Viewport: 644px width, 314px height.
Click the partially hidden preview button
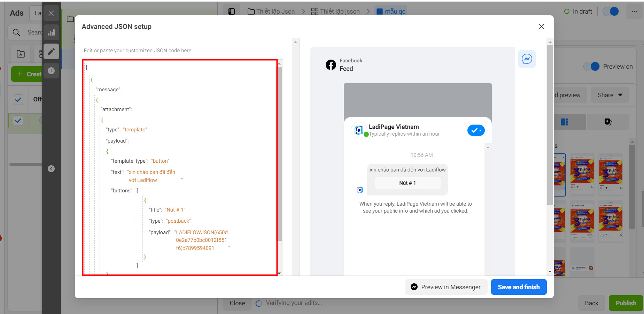point(570,95)
